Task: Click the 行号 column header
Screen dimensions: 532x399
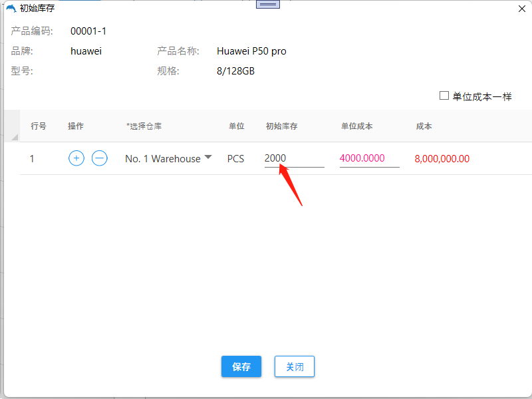Action: pos(39,126)
